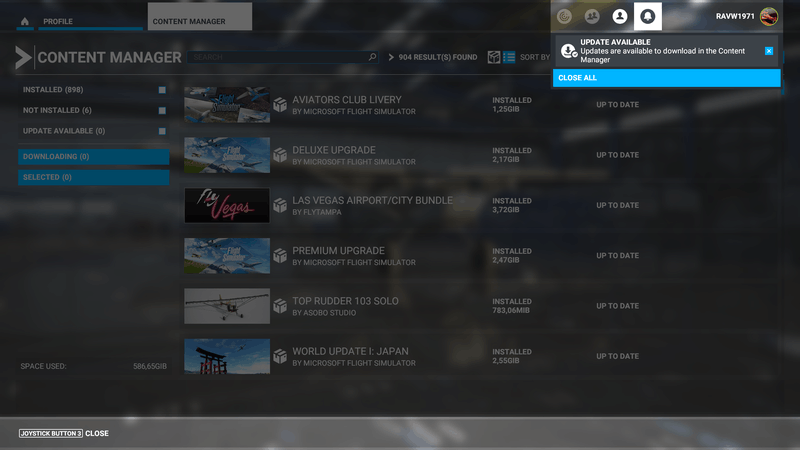The width and height of the screenshot is (800, 450).
Task: Open the user profile icon
Action: [x=619, y=16]
